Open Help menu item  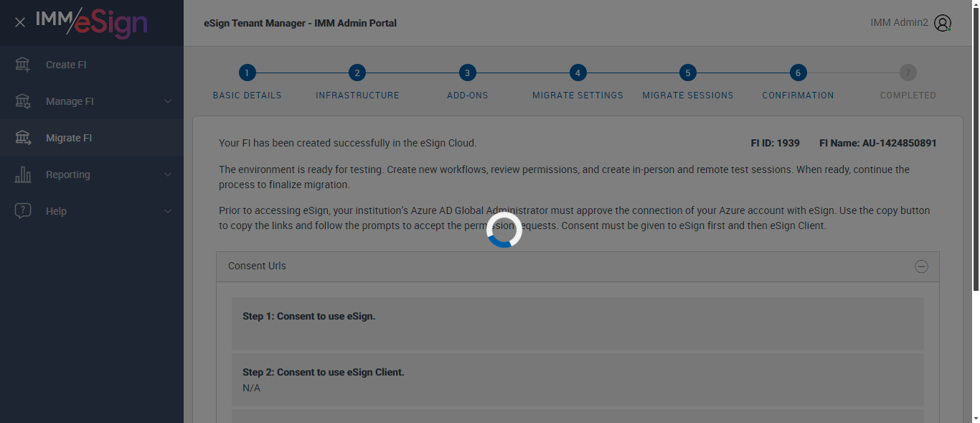92,211
